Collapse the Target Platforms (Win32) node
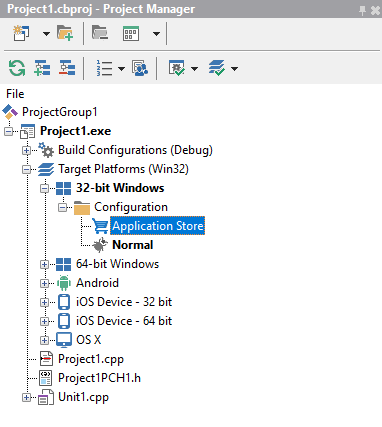This screenshot has height=427, width=382. point(27,169)
